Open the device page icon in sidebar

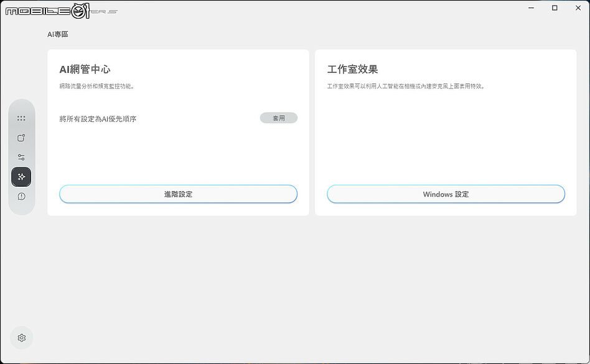click(x=21, y=138)
